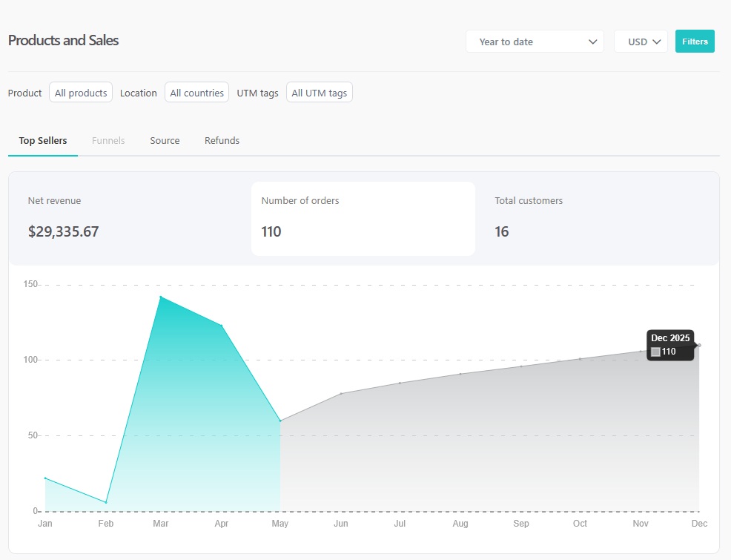Select the All products filter chip
731x560 pixels.
point(81,92)
